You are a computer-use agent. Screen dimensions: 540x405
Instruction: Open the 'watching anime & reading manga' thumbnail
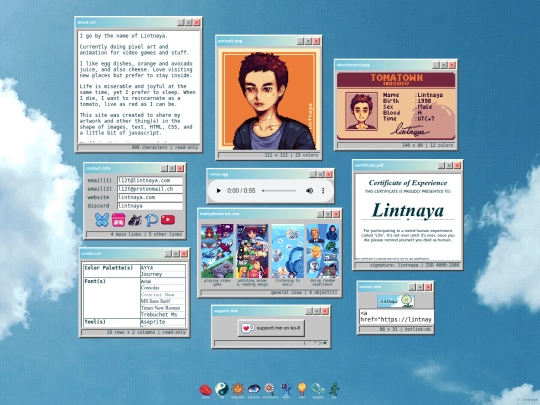pos(252,251)
